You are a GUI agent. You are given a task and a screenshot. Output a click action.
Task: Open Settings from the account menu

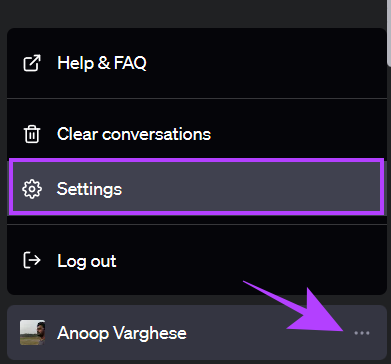(x=197, y=189)
